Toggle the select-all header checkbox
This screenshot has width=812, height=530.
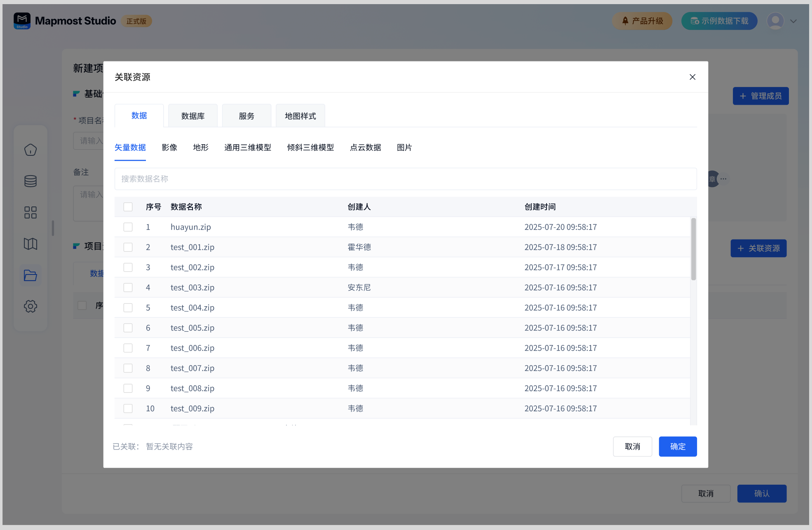click(x=128, y=207)
